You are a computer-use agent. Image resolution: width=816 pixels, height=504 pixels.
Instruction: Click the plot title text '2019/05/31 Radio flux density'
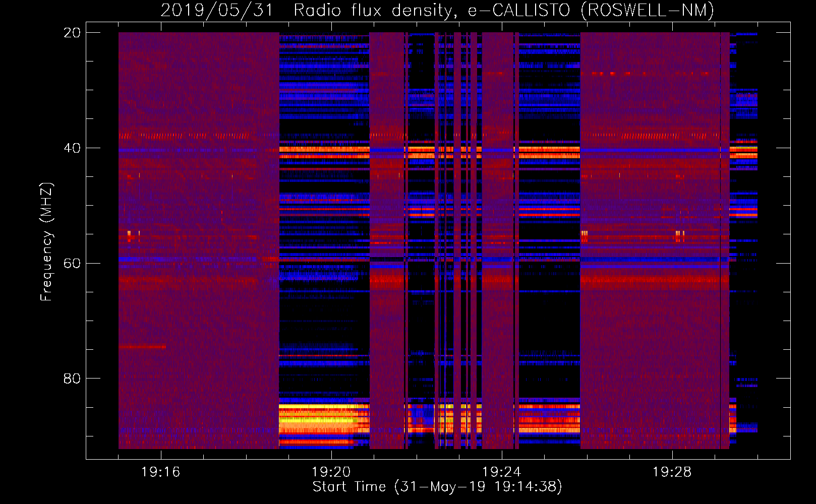point(307,10)
